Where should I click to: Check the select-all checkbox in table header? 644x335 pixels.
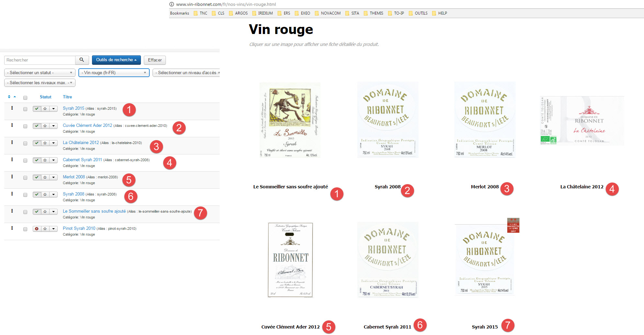(25, 98)
